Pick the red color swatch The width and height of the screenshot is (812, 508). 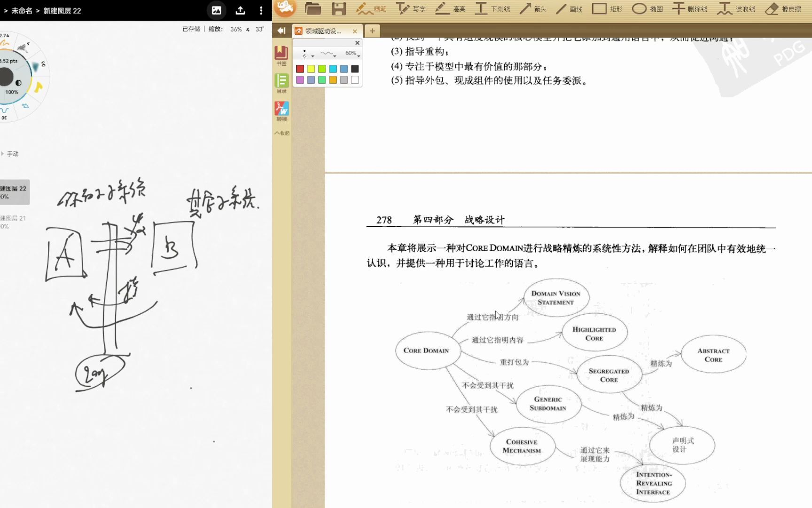[x=300, y=69]
